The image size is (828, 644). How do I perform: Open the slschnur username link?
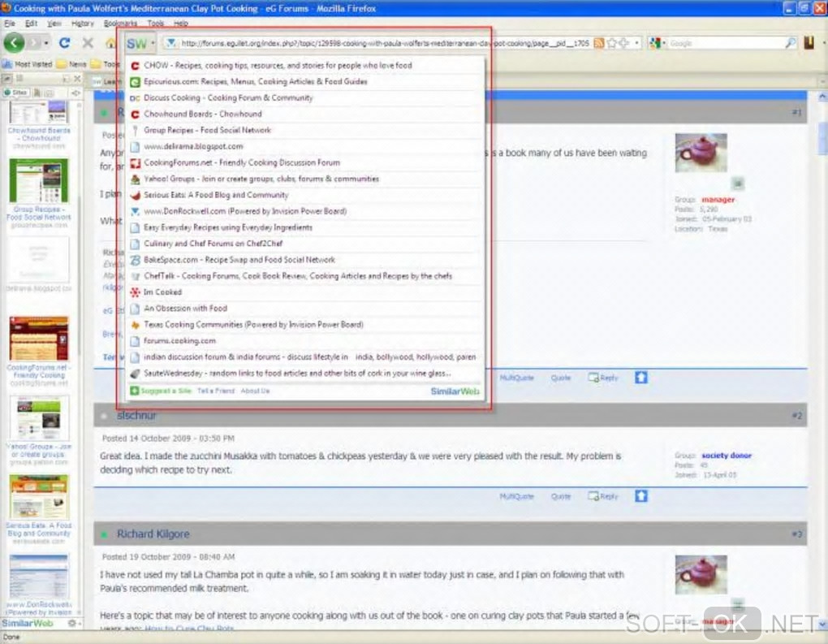coord(136,416)
